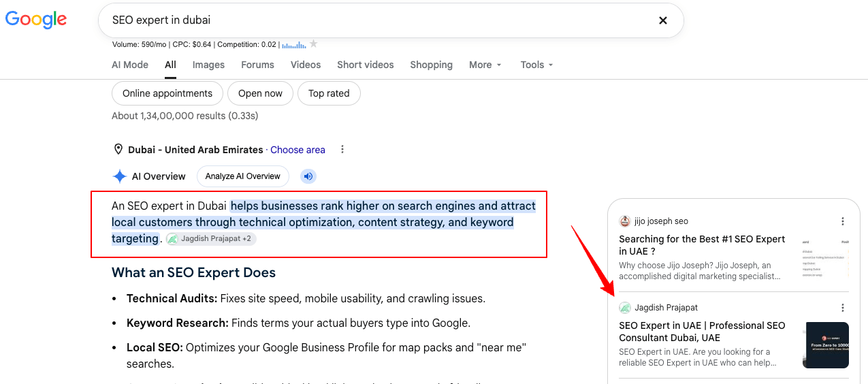Viewport: 868px width, 384px height.
Task: Select the 'Technical Audits:' bullet text
Action: [172, 298]
